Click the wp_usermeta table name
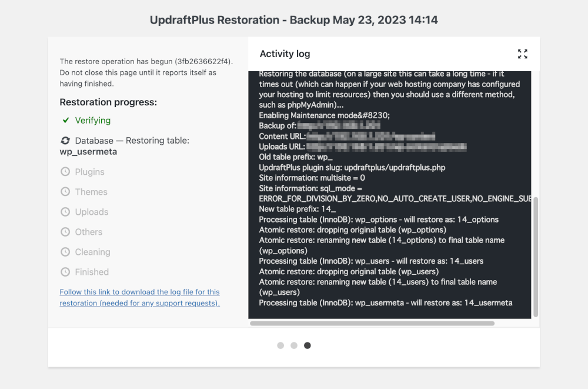Image resolution: width=588 pixels, height=389 pixels. (88, 152)
